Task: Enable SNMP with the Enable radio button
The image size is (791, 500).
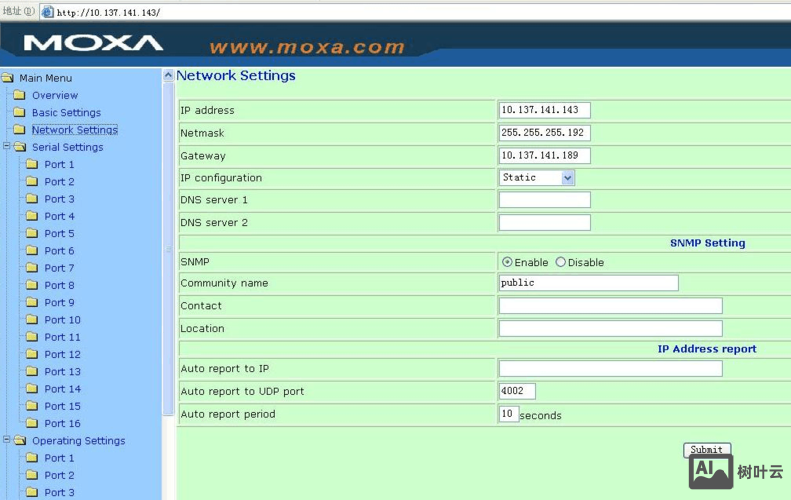Action: tap(507, 262)
